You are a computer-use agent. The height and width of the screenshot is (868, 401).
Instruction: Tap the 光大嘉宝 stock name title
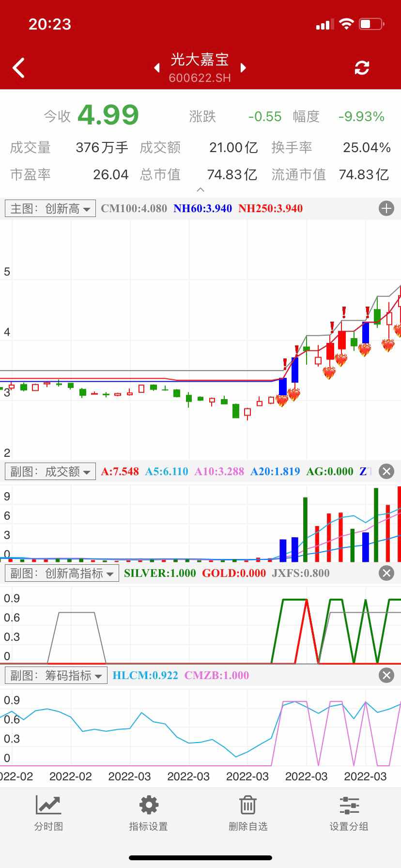click(200, 60)
